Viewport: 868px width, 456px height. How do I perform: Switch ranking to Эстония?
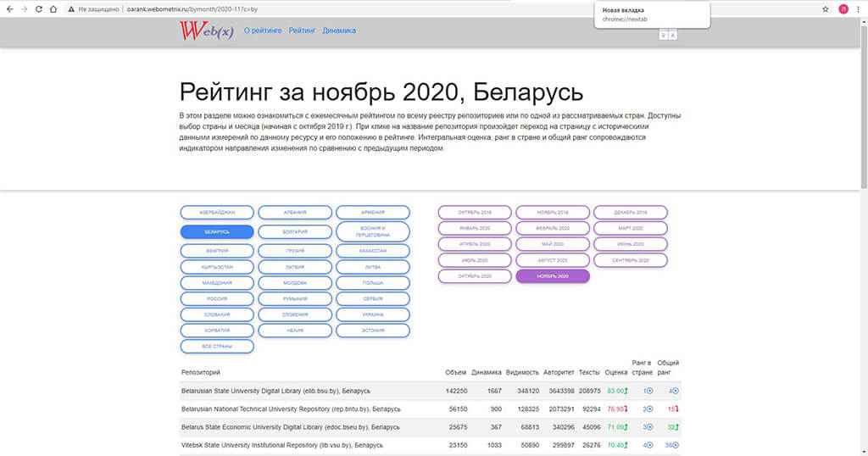coord(373,331)
